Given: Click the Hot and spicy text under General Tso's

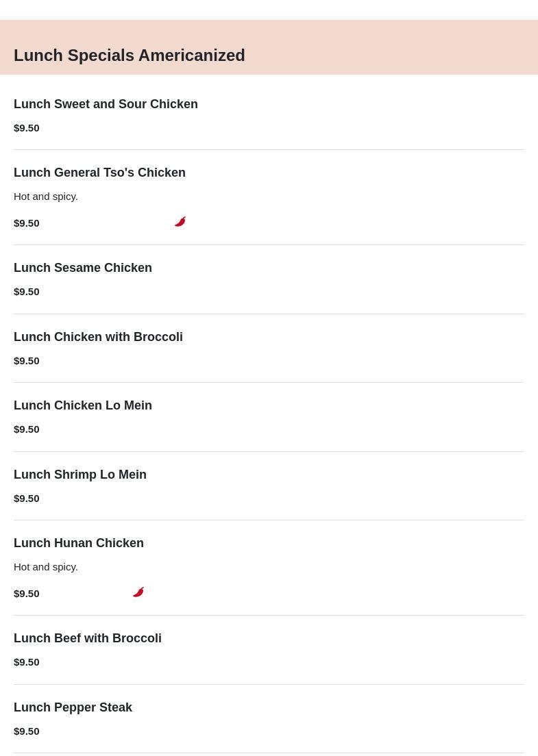Looking at the screenshot, I should 46,197.
